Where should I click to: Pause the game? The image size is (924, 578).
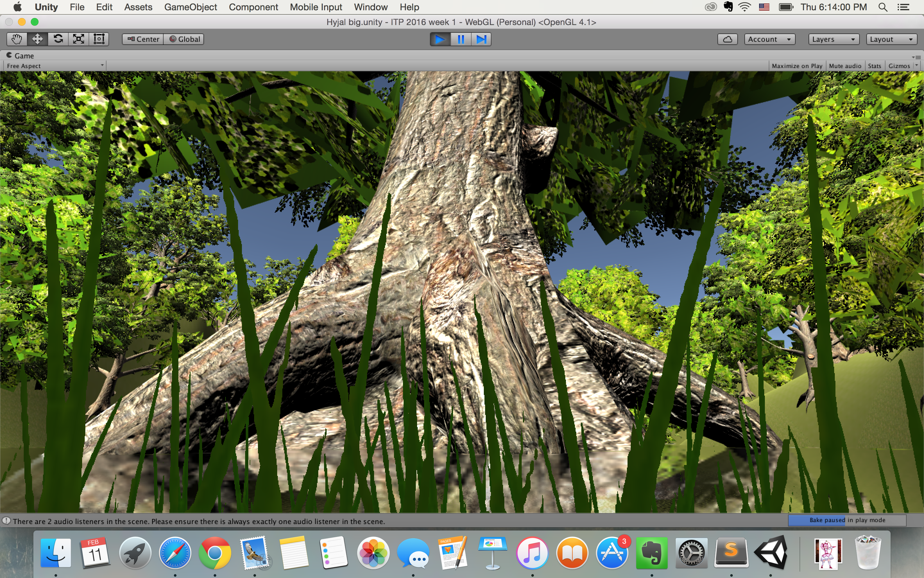pyautogui.click(x=461, y=39)
